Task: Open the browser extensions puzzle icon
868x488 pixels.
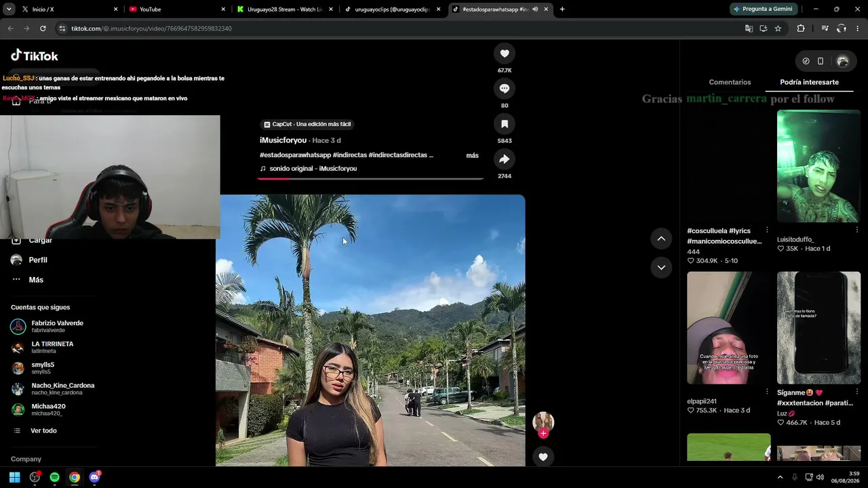Action: (x=801, y=28)
